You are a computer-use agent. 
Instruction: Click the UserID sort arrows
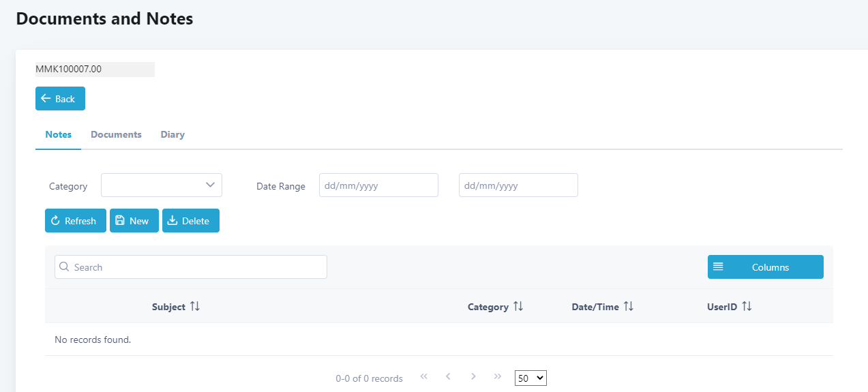tap(747, 307)
